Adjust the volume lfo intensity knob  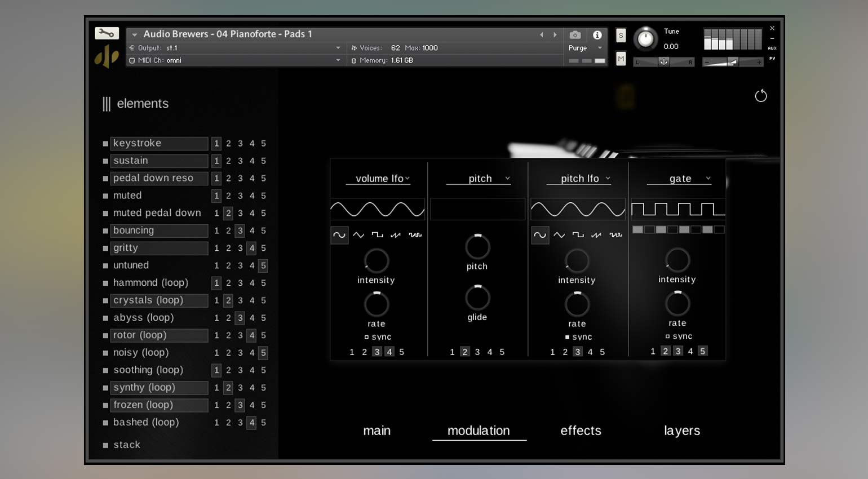377,261
